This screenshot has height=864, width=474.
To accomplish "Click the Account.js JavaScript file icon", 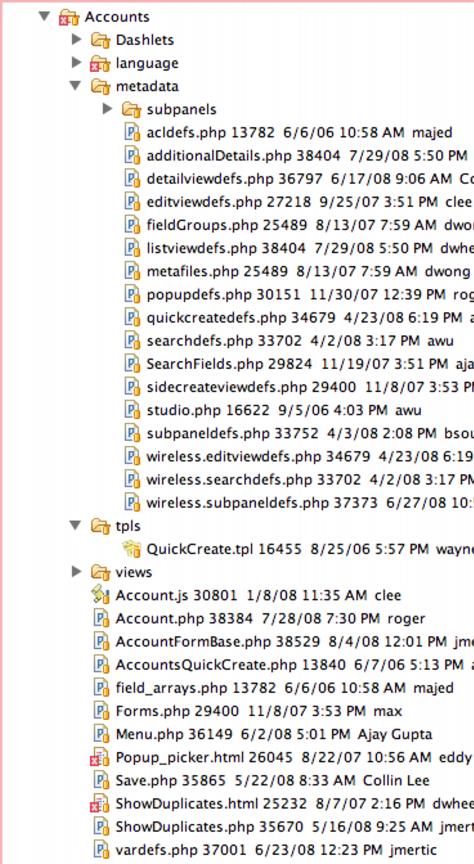I will [100, 595].
